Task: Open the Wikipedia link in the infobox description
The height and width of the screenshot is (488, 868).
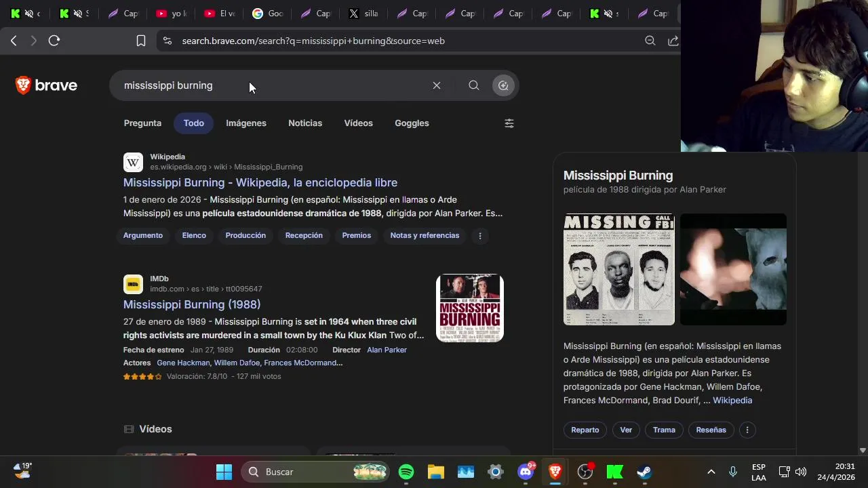Action: (x=732, y=401)
